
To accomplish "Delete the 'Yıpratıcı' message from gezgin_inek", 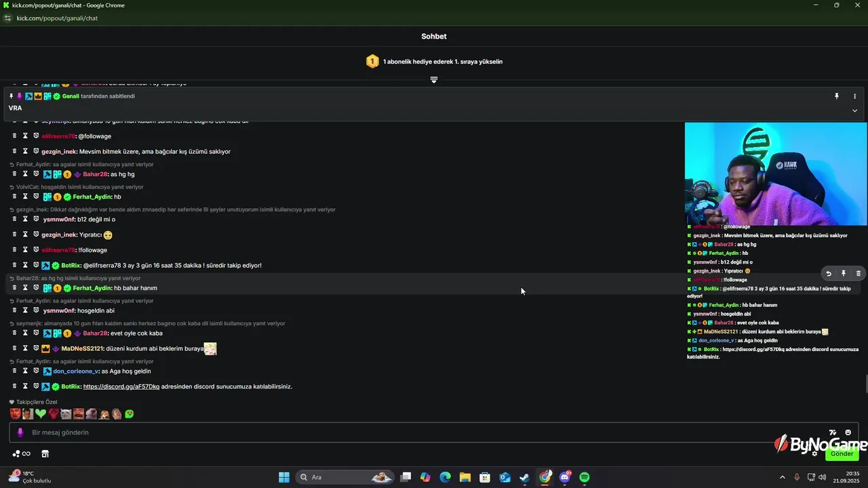I will [x=14, y=235].
